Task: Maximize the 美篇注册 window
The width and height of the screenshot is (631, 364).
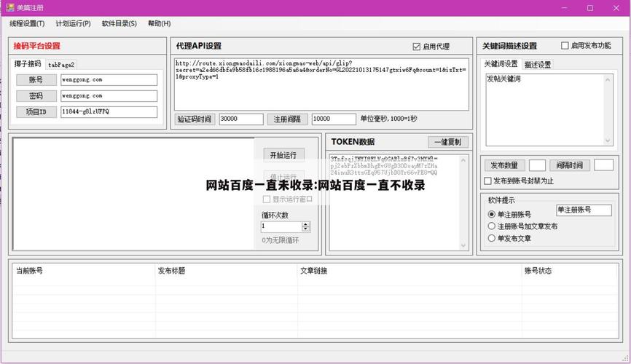Action: (590, 7)
